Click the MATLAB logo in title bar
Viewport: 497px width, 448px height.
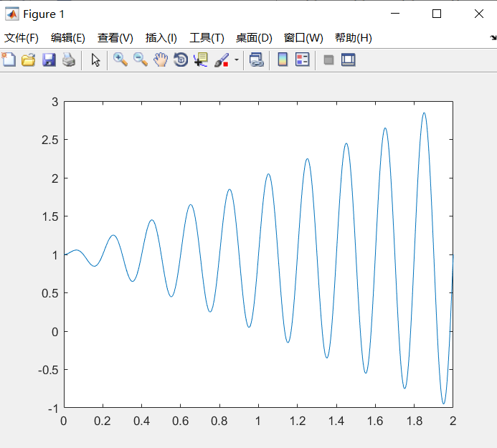(x=12, y=14)
